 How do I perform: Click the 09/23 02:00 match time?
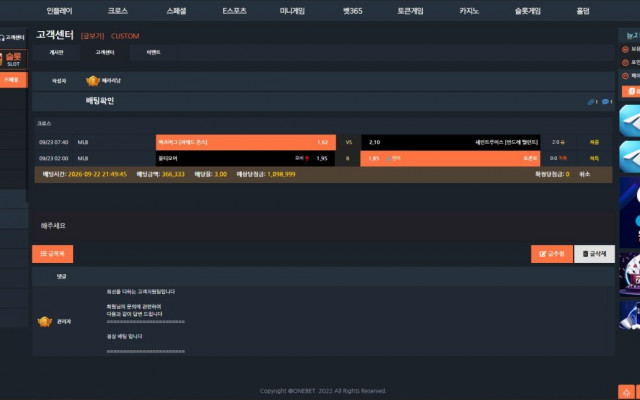(x=53, y=158)
